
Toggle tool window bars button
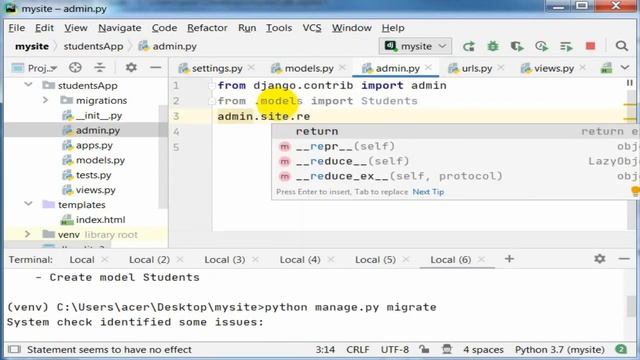pos(14,350)
